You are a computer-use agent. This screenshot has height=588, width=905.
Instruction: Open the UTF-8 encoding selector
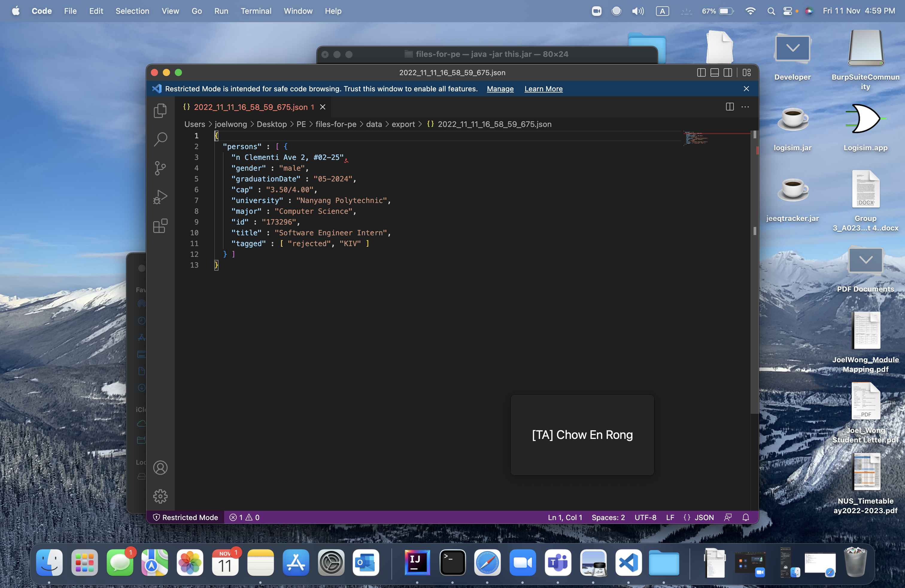pyautogui.click(x=645, y=517)
